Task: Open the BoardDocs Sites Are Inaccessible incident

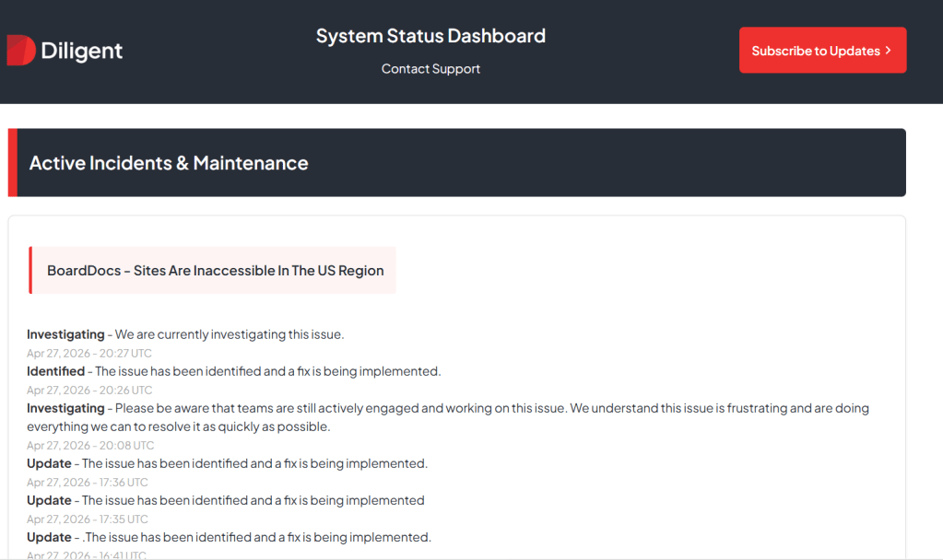Action: (x=215, y=271)
